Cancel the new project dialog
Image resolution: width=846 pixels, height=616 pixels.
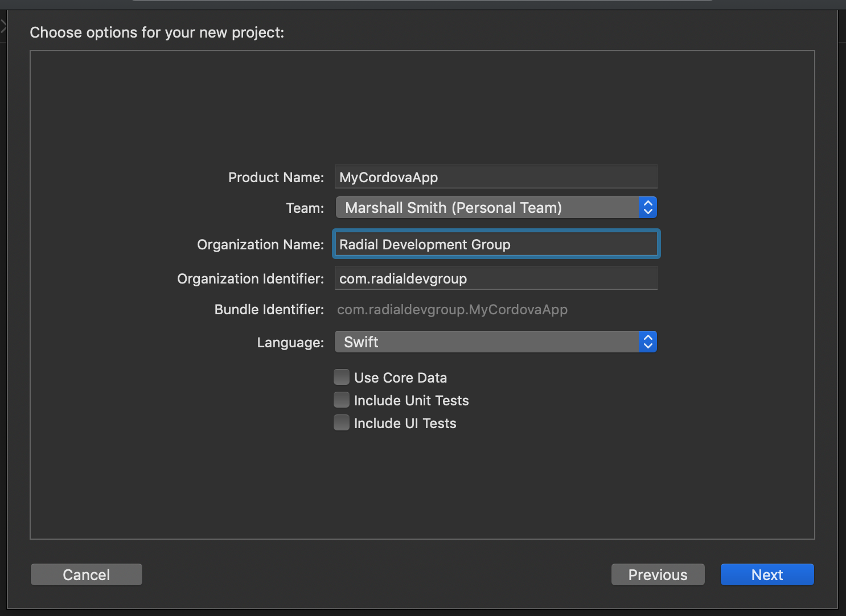[87, 574]
